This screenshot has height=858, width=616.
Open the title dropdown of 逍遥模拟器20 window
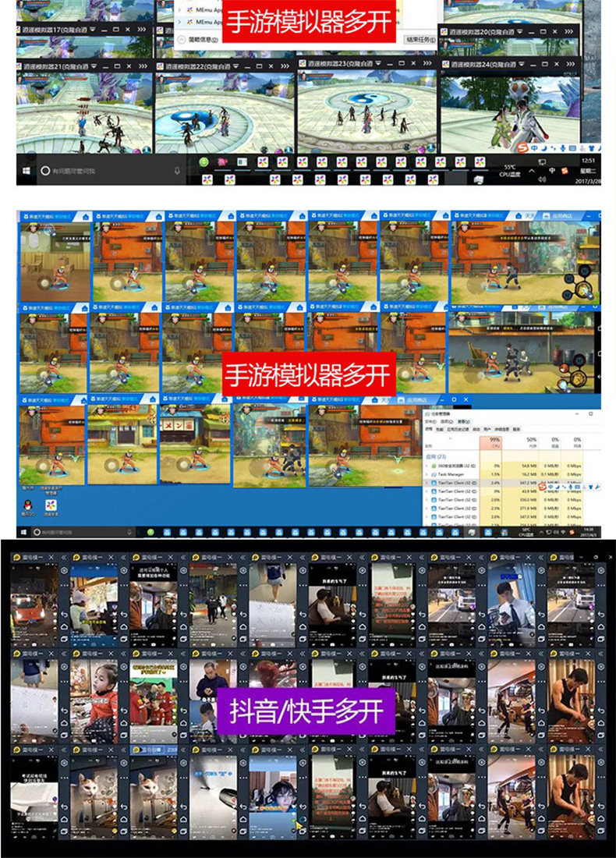(x=520, y=32)
